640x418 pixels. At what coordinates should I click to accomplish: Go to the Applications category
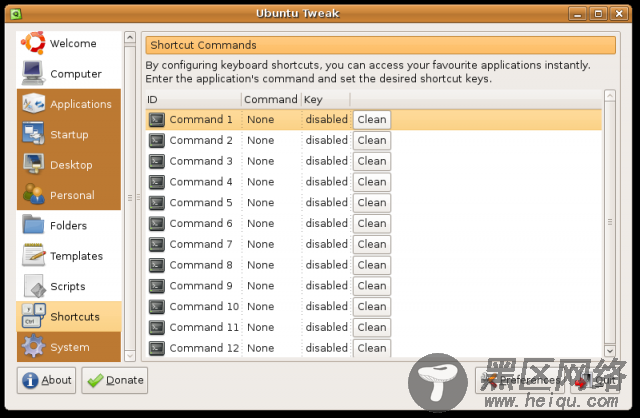(80, 104)
